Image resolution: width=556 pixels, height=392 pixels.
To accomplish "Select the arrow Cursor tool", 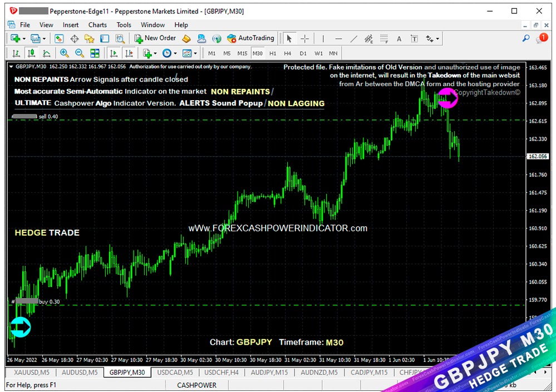I will 289,38.
